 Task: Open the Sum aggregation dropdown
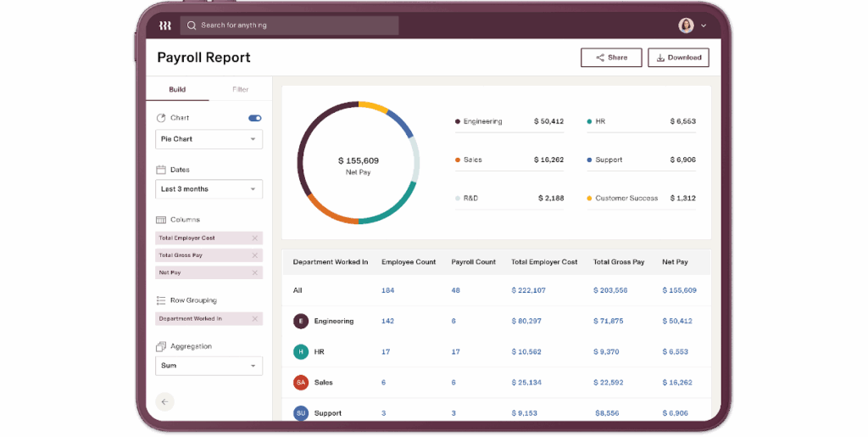coord(209,366)
